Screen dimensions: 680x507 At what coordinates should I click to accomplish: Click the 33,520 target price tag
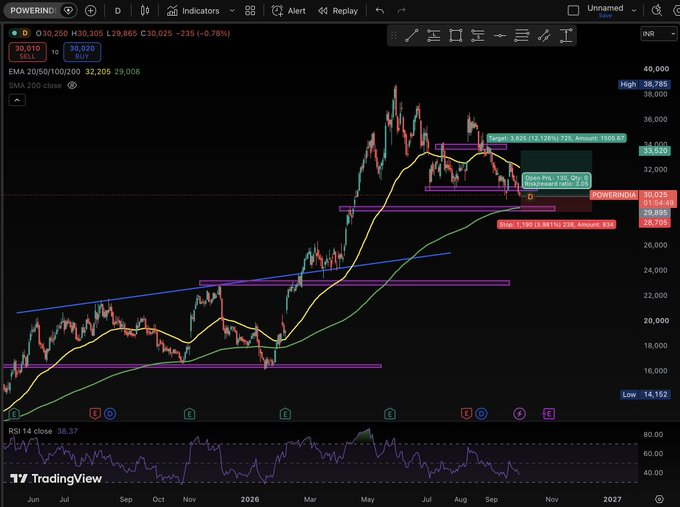655,150
